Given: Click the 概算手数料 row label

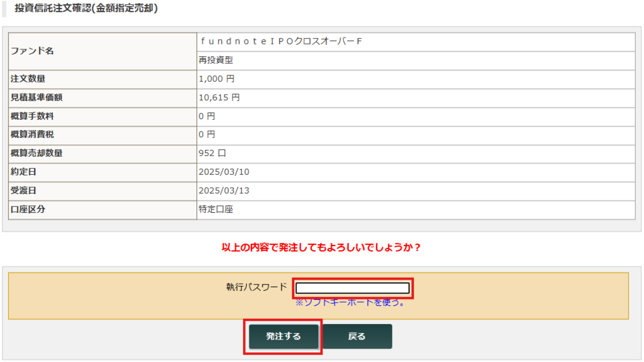Looking at the screenshot, I should [x=32, y=116].
